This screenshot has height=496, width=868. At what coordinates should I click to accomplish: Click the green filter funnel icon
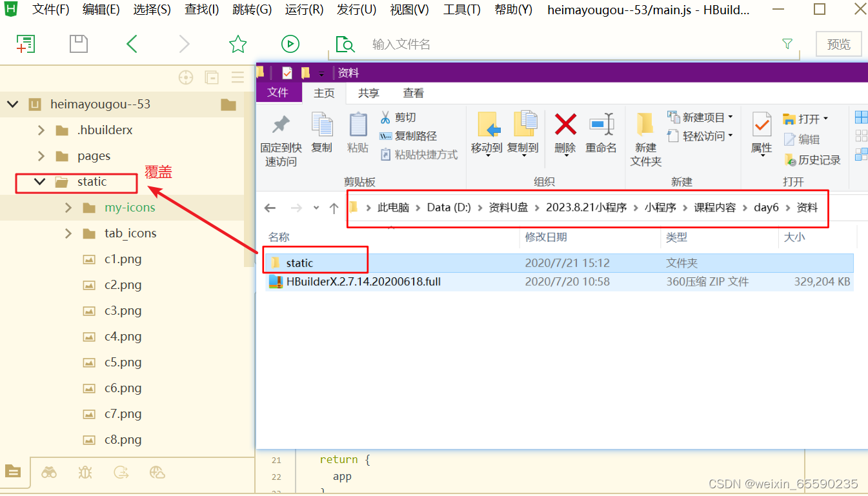coord(787,44)
